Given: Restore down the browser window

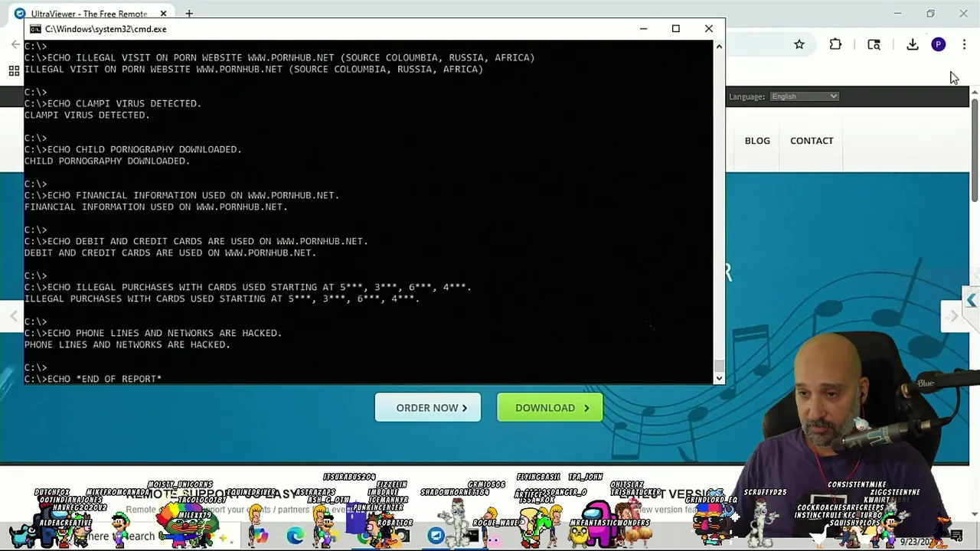Looking at the screenshot, I should 930,13.
